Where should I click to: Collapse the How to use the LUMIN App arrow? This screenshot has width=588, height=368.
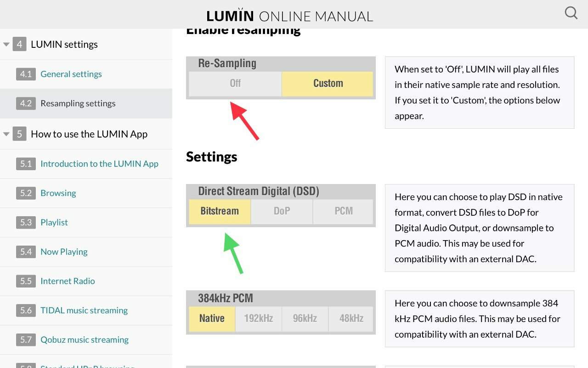coord(6,134)
